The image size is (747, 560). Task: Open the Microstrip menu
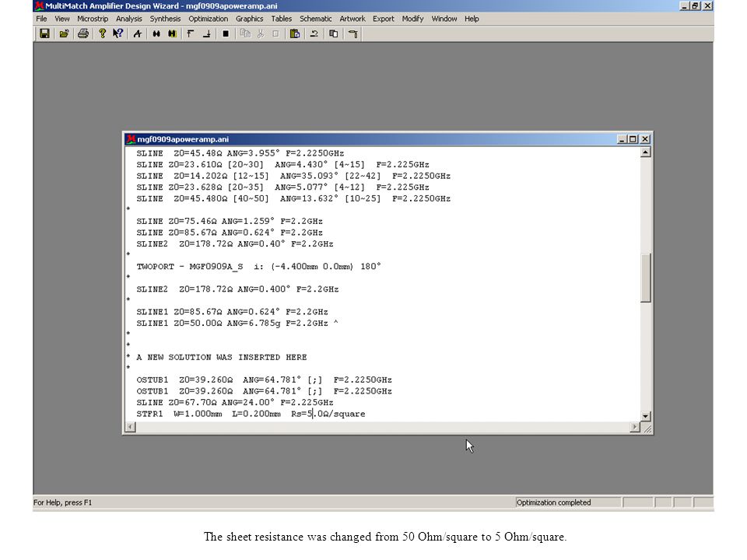pyautogui.click(x=93, y=19)
